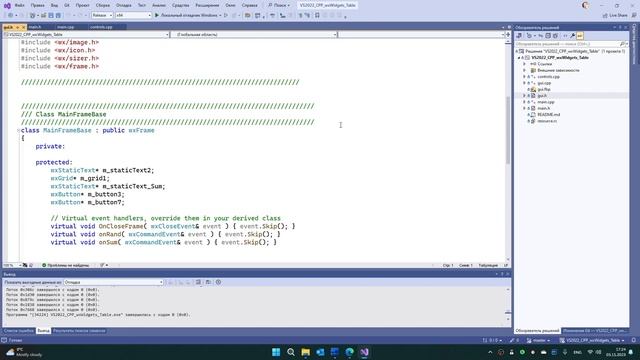Click the top search box Поиск

[x=279, y=5]
